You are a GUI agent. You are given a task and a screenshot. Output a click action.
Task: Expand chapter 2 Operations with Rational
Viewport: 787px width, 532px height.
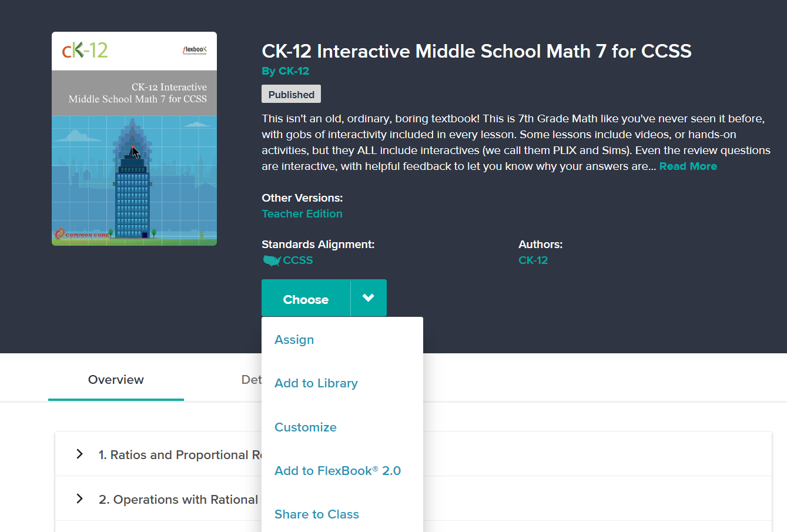click(80, 499)
